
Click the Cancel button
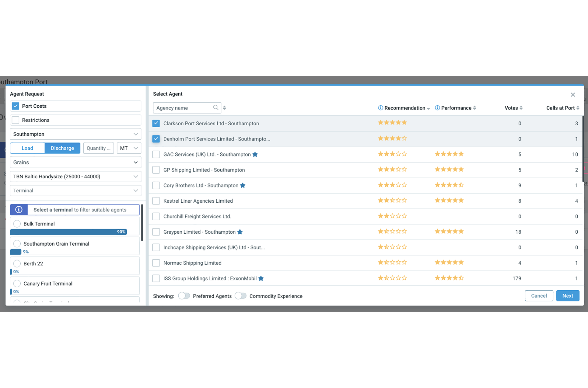[x=539, y=296]
